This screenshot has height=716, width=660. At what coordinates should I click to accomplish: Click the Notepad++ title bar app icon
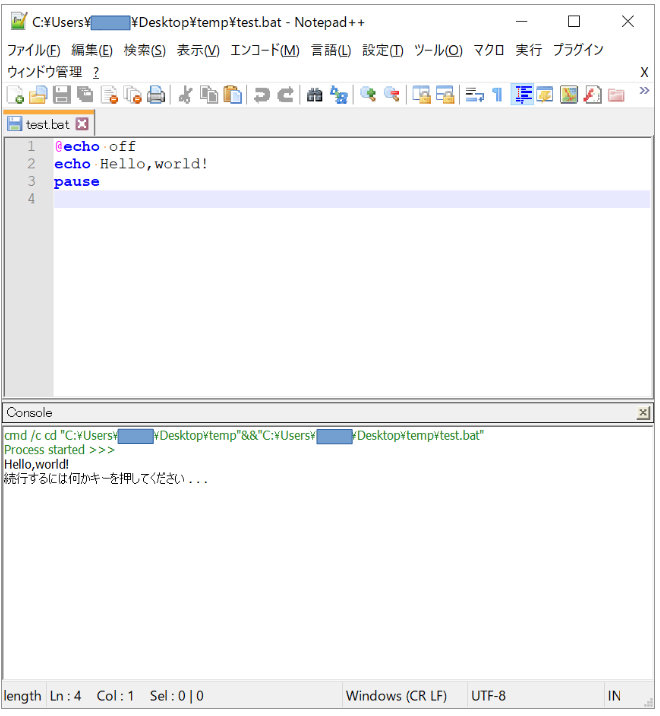pyautogui.click(x=18, y=21)
